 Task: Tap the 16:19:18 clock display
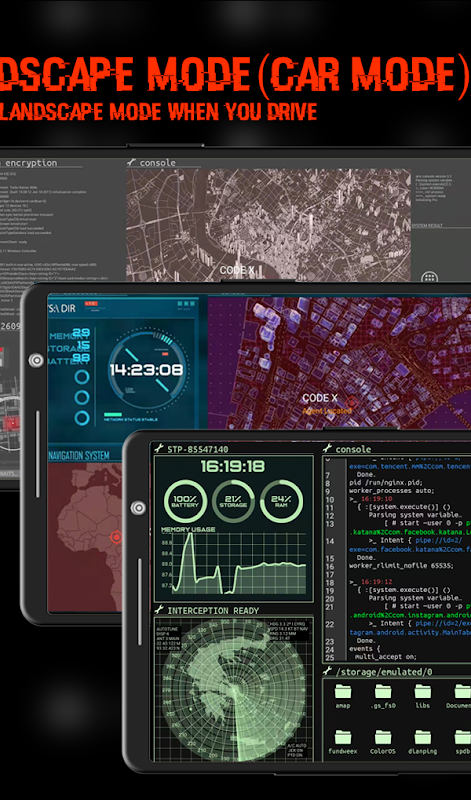[x=233, y=466]
